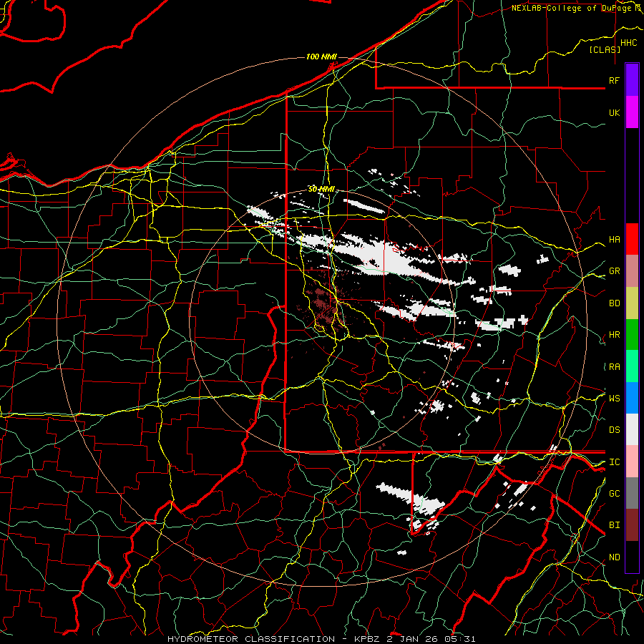The image size is (644, 644).
Task: Click the purple RF color bar swatch
Action: click(x=632, y=79)
